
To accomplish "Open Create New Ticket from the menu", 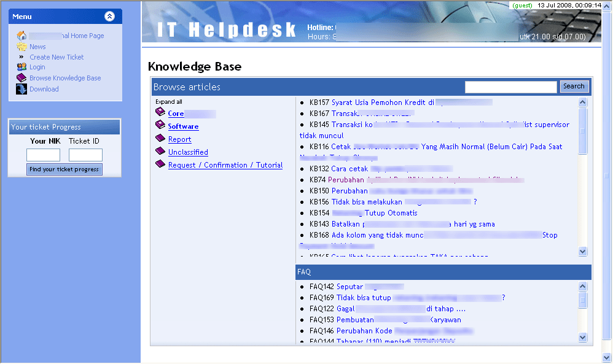I will (x=57, y=57).
